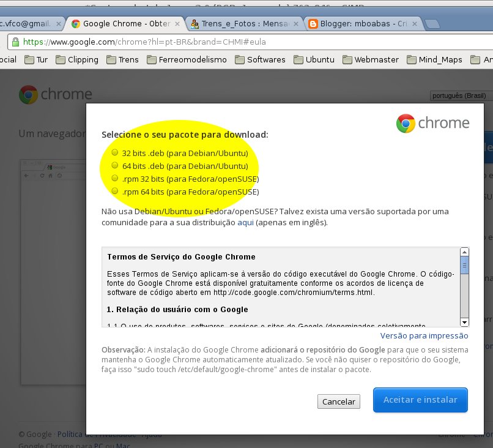Click the Chrome logo on background page
The width and height of the screenshot is (493, 448).
pyautogui.click(x=55, y=94)
